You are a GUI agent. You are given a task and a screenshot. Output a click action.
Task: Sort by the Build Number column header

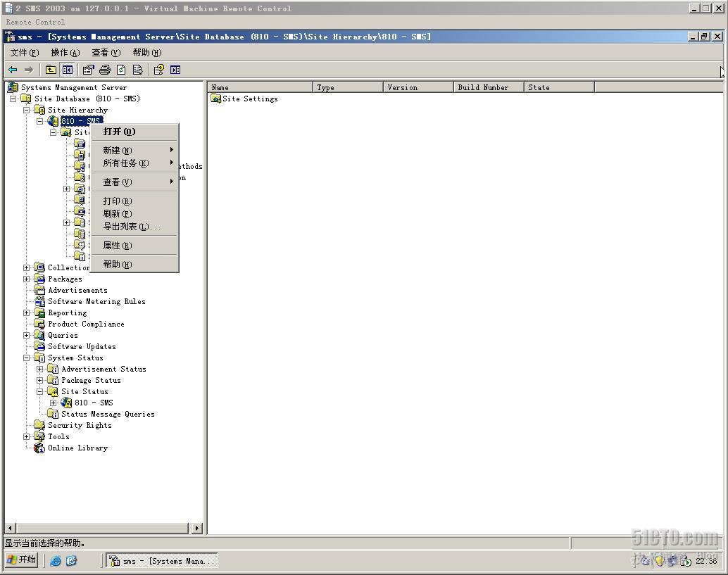tap(489, 87)
